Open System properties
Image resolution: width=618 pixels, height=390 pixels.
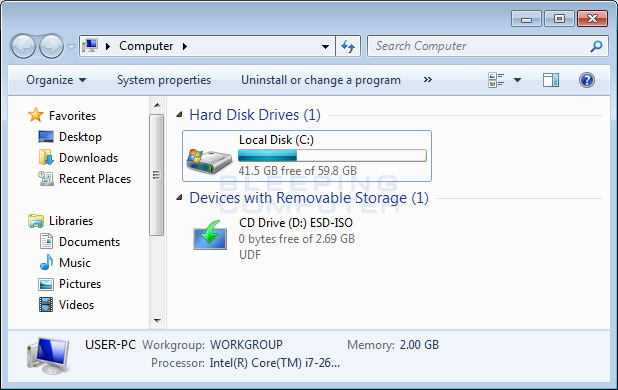click(x=164, y=80)
